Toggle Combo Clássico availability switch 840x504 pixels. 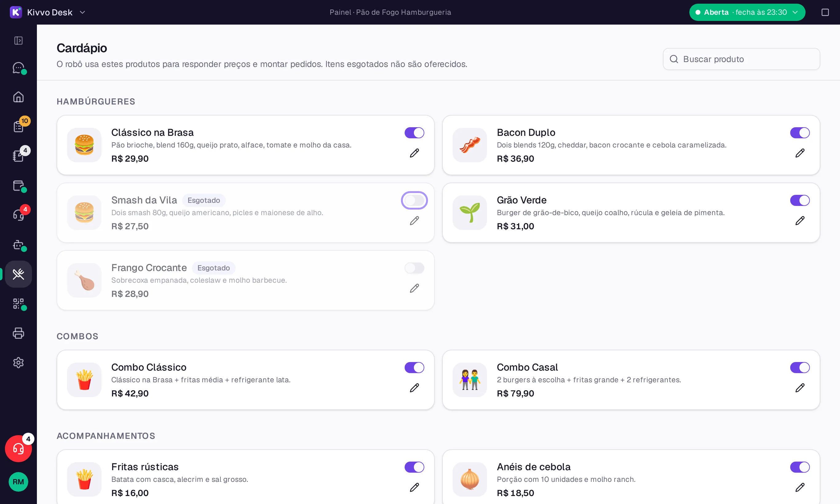414,368
